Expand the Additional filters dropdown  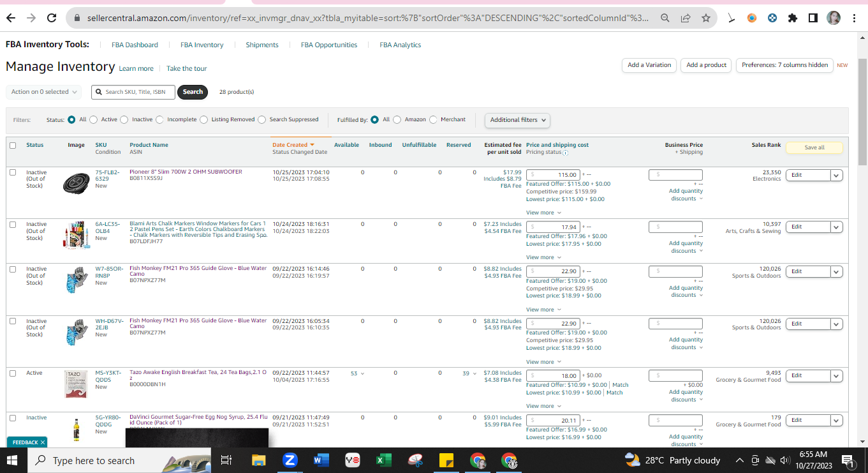point(517,120)
